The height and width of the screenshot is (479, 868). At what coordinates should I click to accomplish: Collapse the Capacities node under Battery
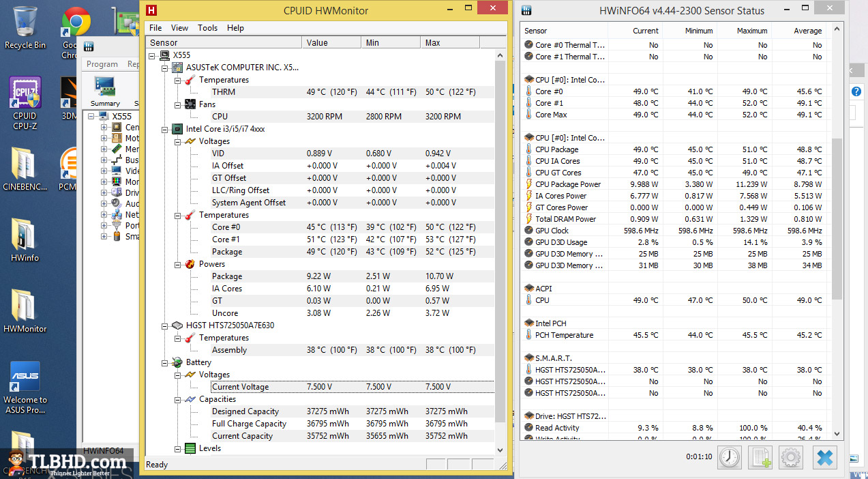tap(177, 399)
